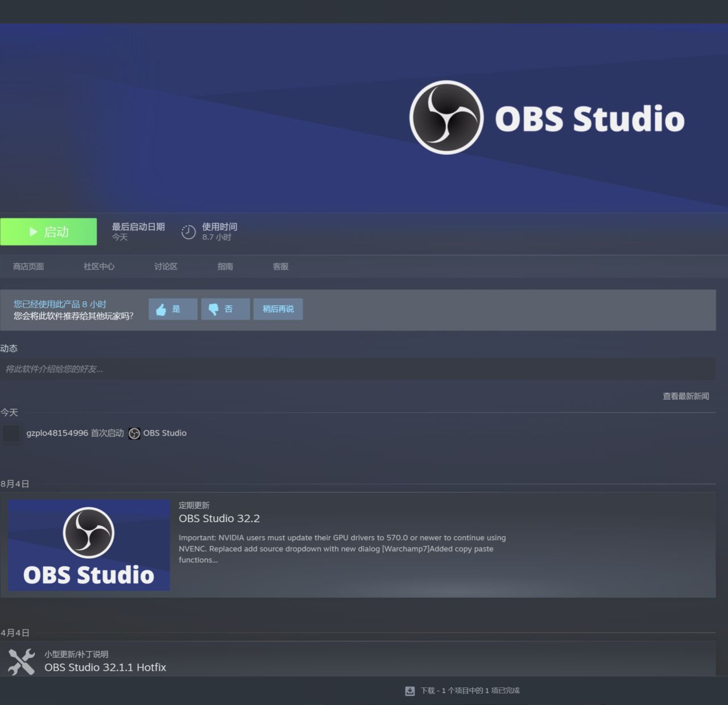Open the 指南 tab
The width and height of the screenshot is (728, 705).
point(225,267)
